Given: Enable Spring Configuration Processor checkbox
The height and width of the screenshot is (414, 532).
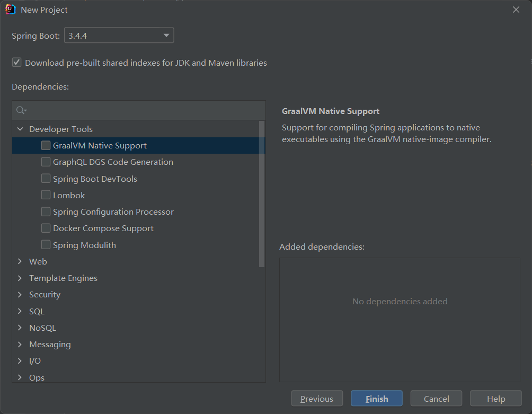Looking at the screenshot, I should click(46, 212).
